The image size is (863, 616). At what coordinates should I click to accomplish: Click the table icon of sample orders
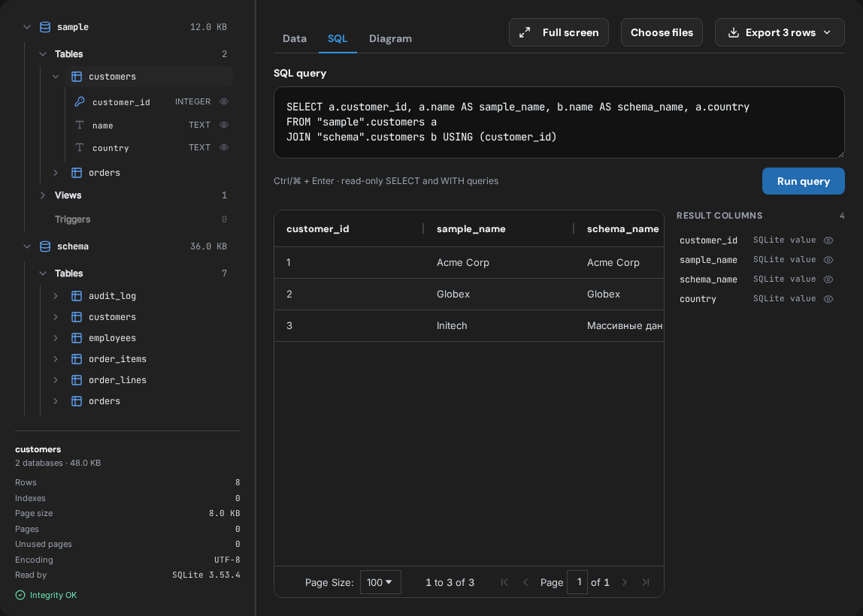(x=77, y=173)
